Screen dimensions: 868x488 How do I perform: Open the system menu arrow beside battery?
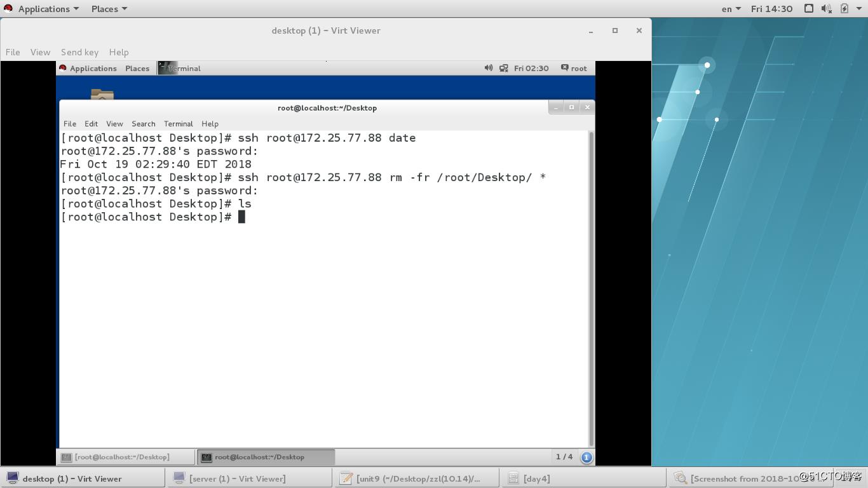859,9
